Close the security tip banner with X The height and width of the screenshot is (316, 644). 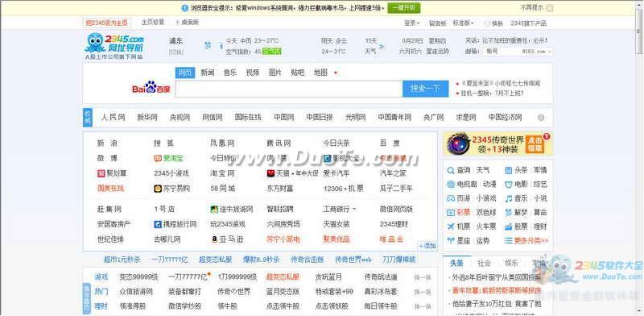551,8
